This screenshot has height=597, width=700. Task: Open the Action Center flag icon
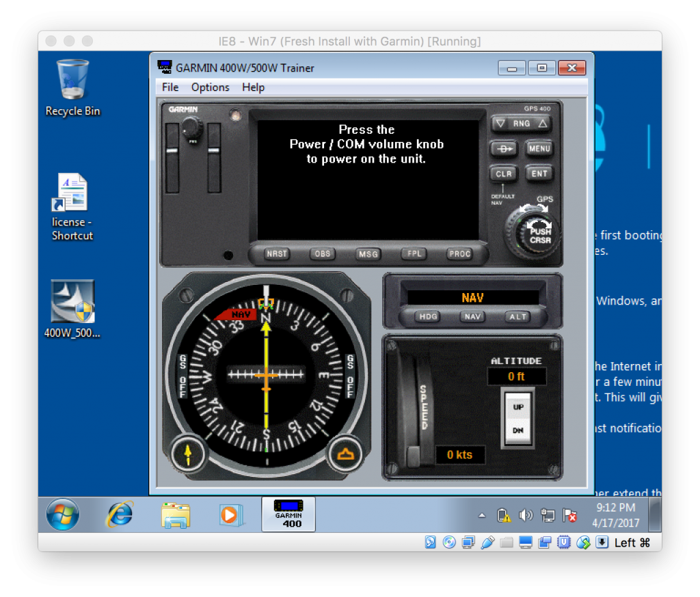(x=569, y=515)
